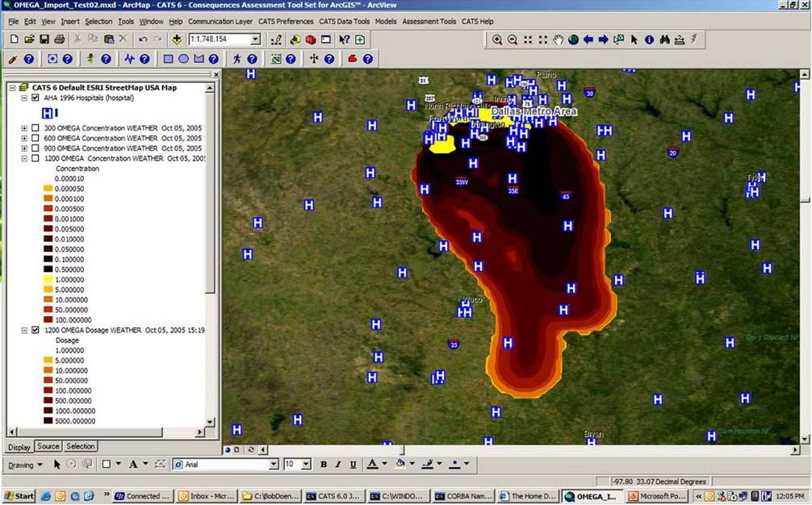Go to next extent arrow
812x505 pixels.
click(x=603, y=40)
